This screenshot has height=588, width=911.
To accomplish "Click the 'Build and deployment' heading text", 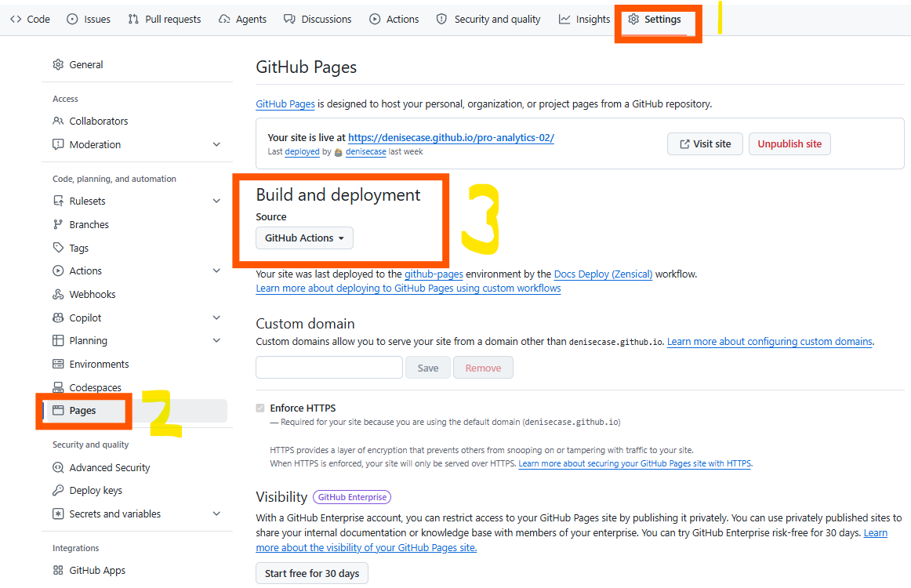I will pos(338,194).
